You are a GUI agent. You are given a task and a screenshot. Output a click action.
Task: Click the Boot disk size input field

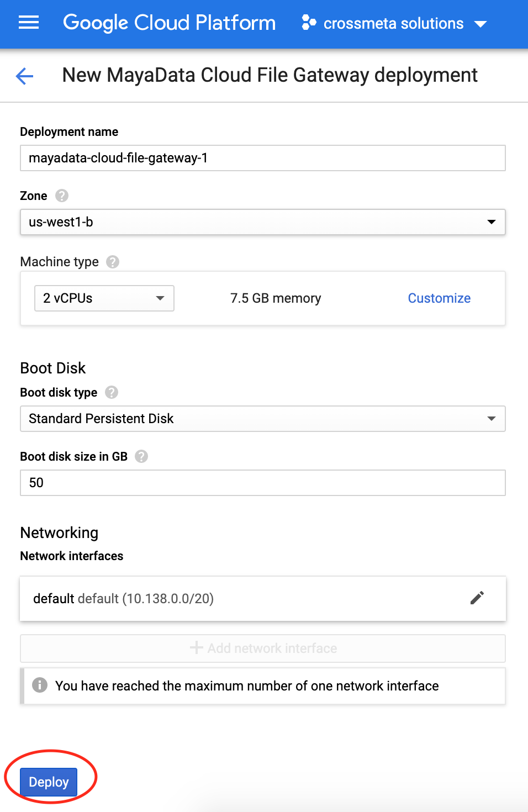263,483
